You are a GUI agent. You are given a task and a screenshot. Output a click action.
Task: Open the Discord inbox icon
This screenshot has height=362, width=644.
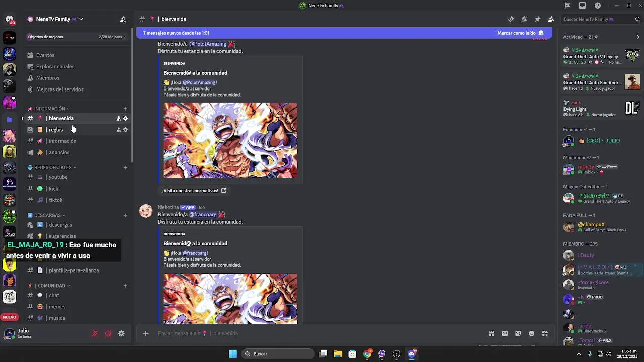[582, 6]
